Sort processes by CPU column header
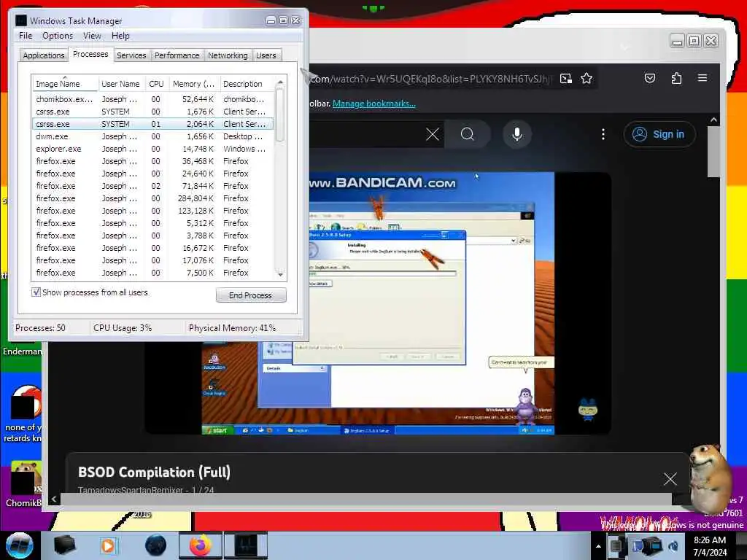 [156, 83]
